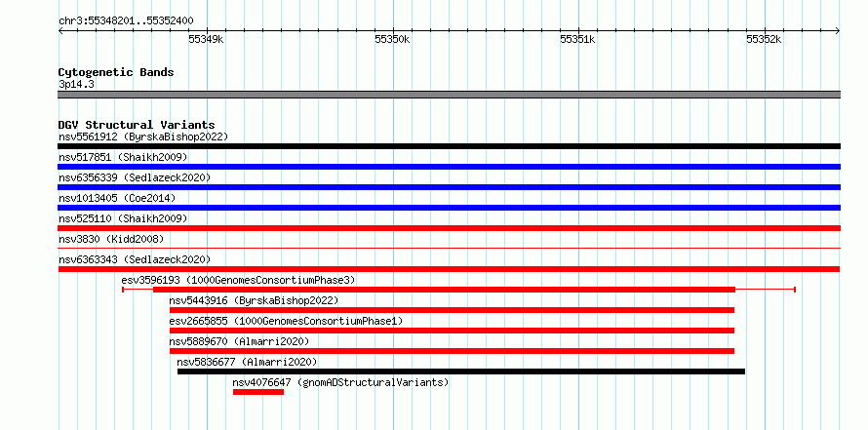868x430 pixels.
Task: Click the 55352k ruler label
Action: click(x=764, y=39)
